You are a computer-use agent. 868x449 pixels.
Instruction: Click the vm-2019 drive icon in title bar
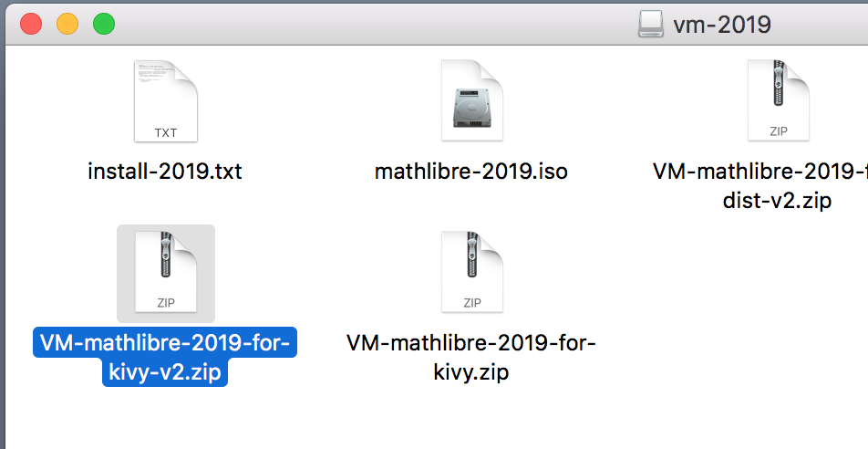tap(650, 25)
